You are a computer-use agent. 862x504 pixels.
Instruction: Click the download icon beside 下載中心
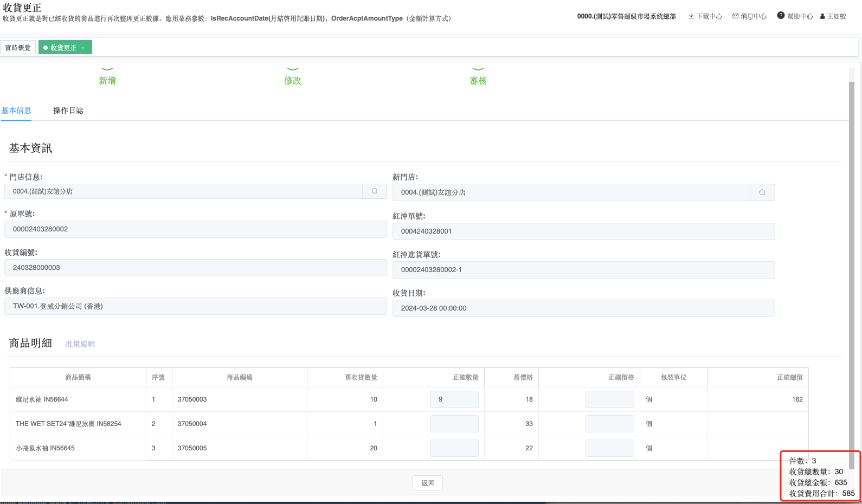[x=691, y=16]
